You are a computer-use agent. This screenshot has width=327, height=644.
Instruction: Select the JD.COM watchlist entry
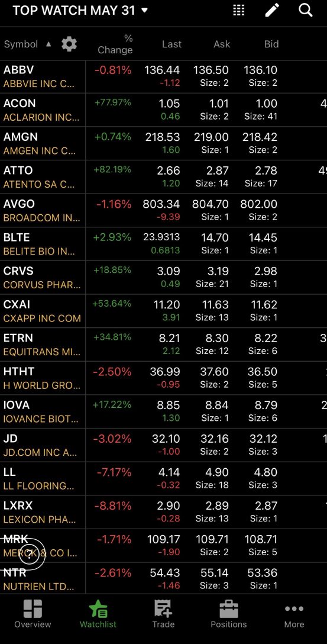pos(163,445)
